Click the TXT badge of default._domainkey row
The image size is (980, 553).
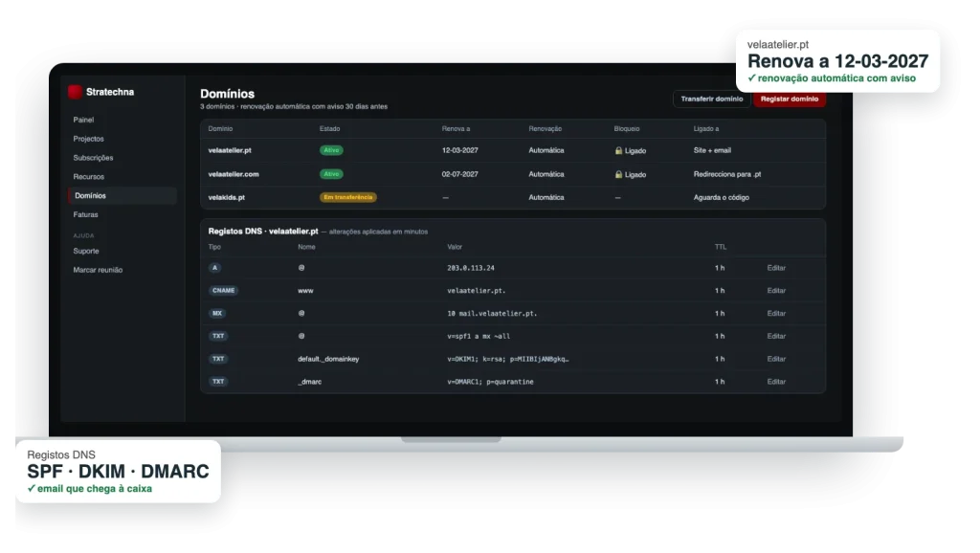pos(218,359)
